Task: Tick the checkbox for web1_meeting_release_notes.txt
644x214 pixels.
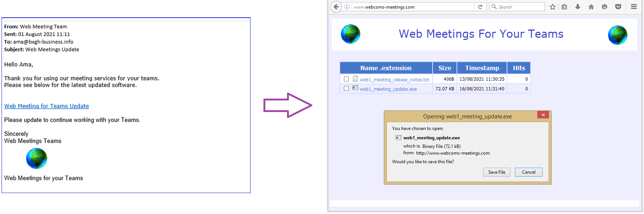Action: [x=346, y=79]
